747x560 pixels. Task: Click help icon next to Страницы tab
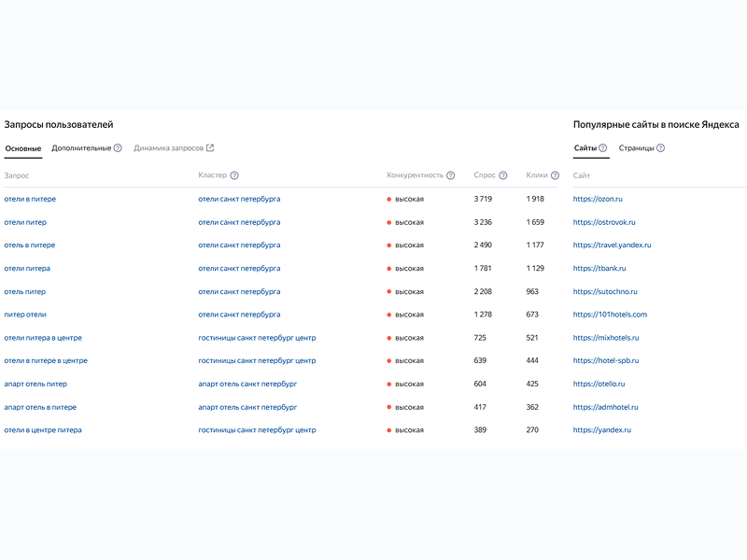pos(661,148)
